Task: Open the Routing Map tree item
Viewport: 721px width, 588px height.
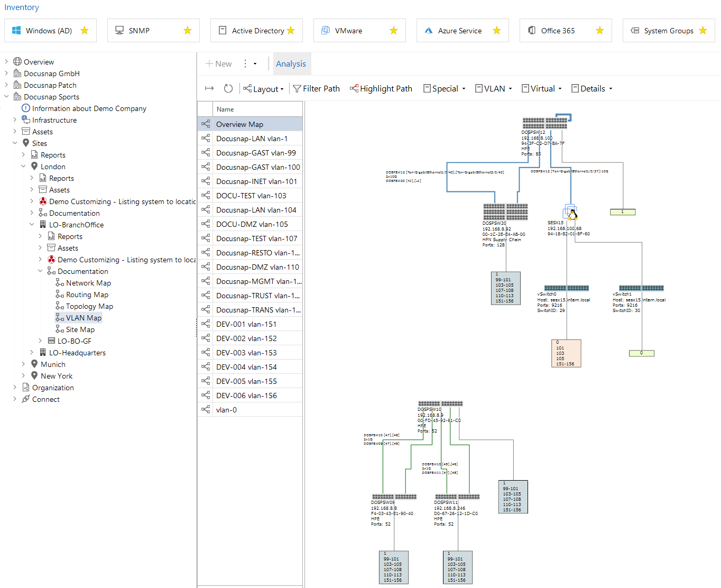Action: [x=87, y=295]
